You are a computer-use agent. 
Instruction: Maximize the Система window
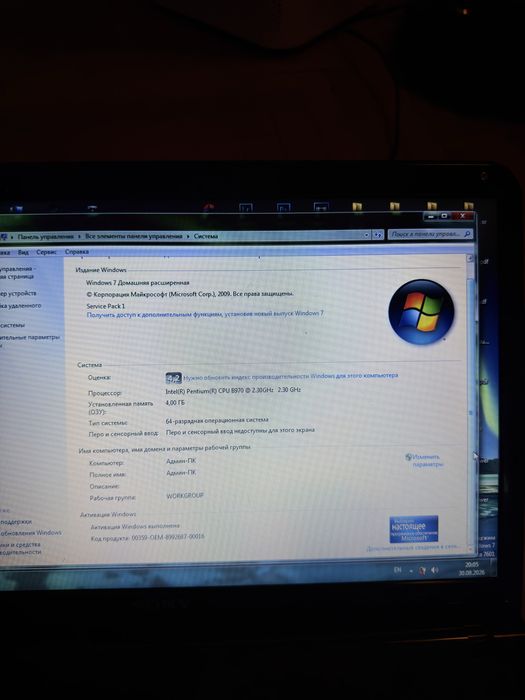pyautogui.click(x=445, y=216)
